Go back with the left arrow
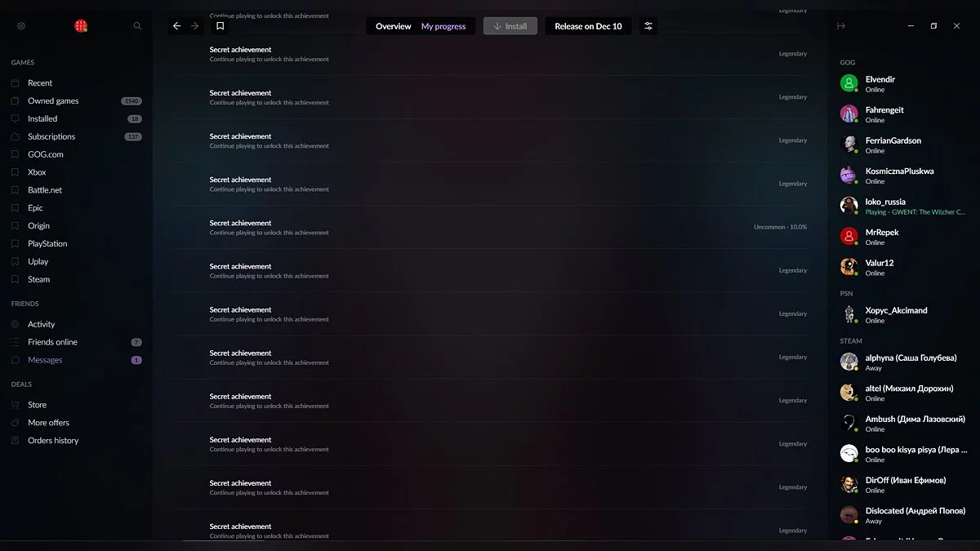Viewport: 980px width, 551px height. tap(177, 26)
